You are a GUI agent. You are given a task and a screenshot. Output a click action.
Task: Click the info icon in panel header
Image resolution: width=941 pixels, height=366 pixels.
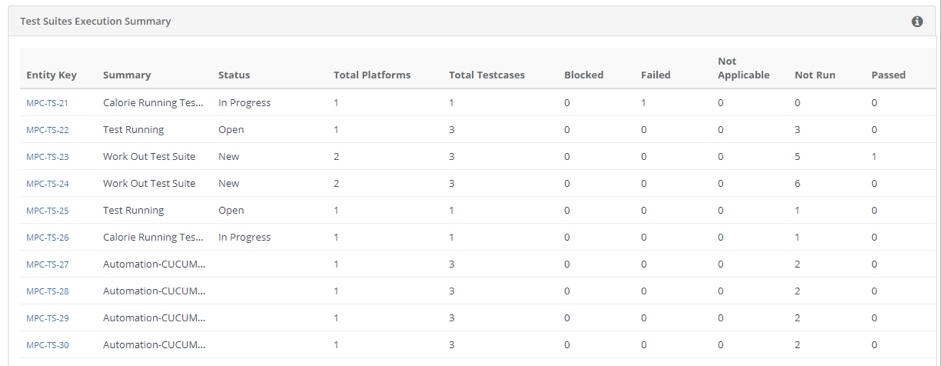click(x=917, y=22)
